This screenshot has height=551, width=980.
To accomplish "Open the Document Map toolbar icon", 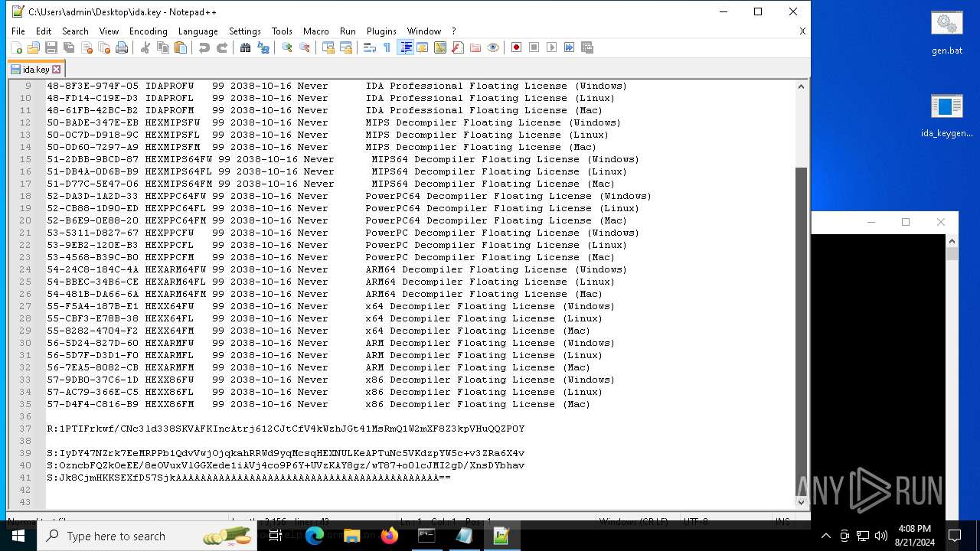I will (440, 47).
